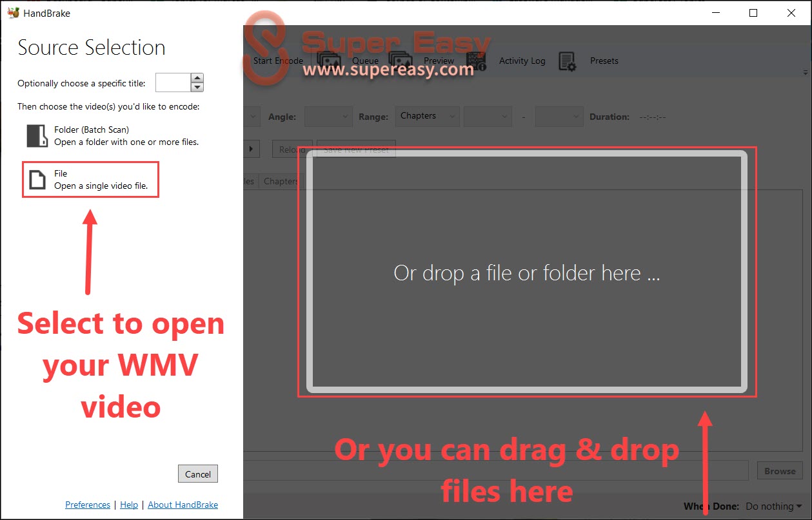Click the Duration value text
This screenshot has height=520, width=812.
coord(652,117)
